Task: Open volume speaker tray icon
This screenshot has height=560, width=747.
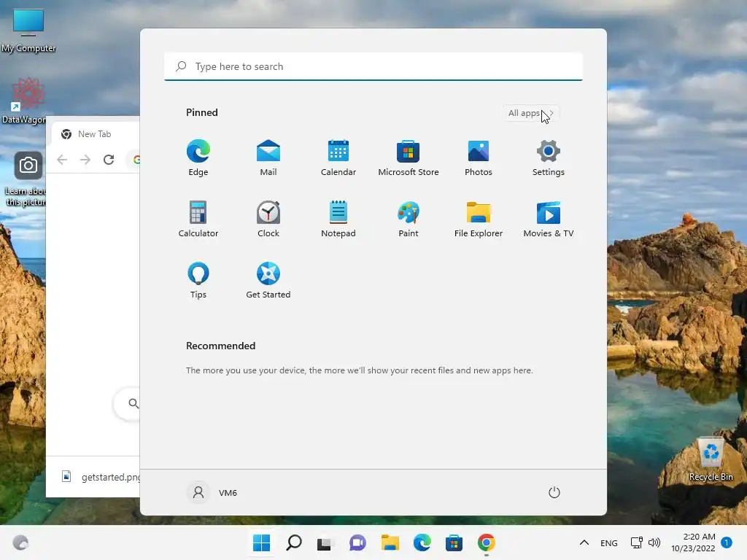Action: pos(654,542)
